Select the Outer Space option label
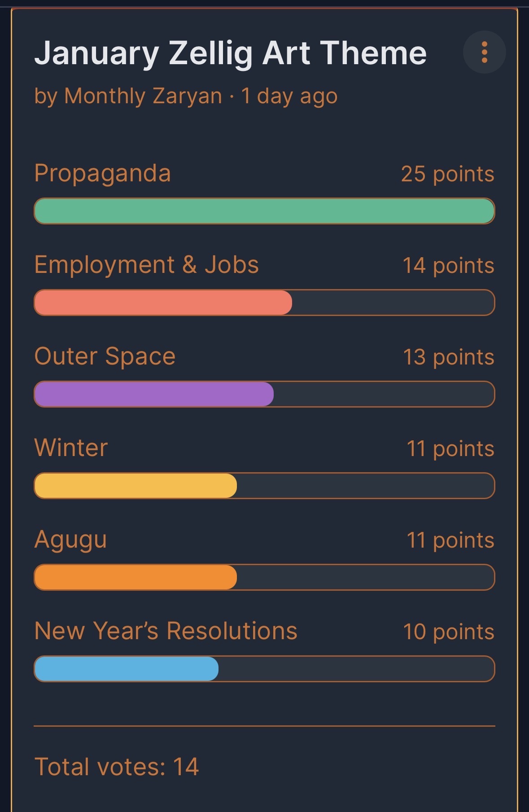This screenshot has height=812, width=529. tap(105, 356)
